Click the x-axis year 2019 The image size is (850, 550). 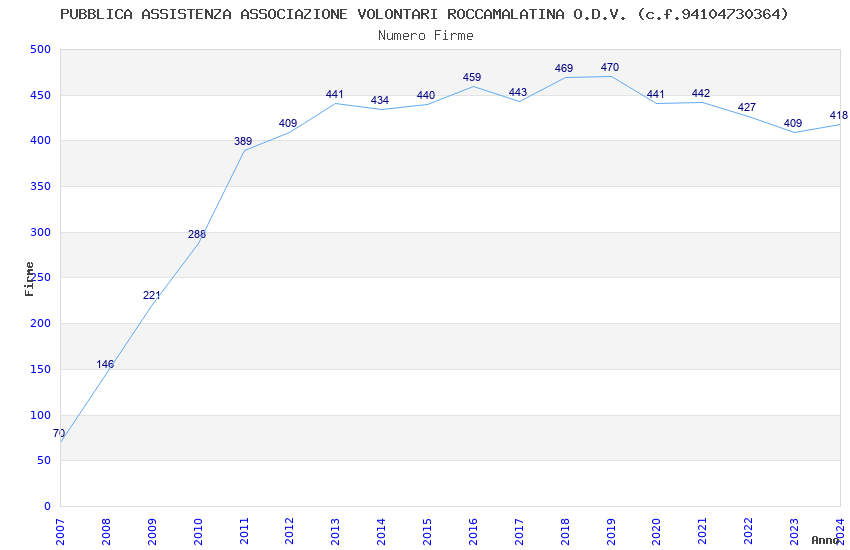pyautogui.click(x=611, y=532)
